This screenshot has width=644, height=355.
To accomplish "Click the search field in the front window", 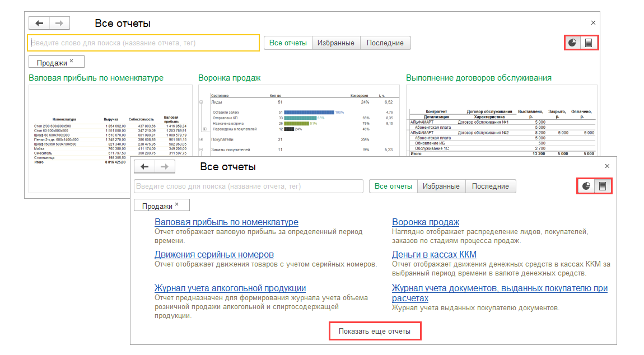I will pos(249,186).
